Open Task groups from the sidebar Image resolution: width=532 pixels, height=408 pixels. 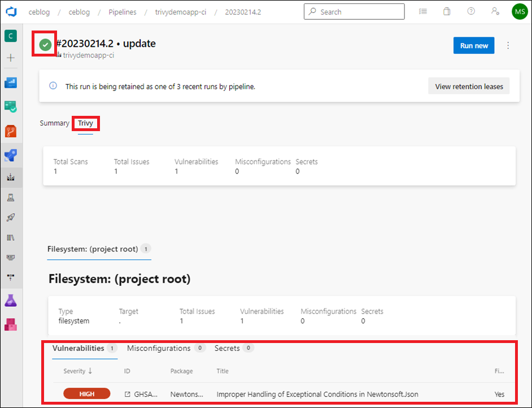[x=11, y=257]
